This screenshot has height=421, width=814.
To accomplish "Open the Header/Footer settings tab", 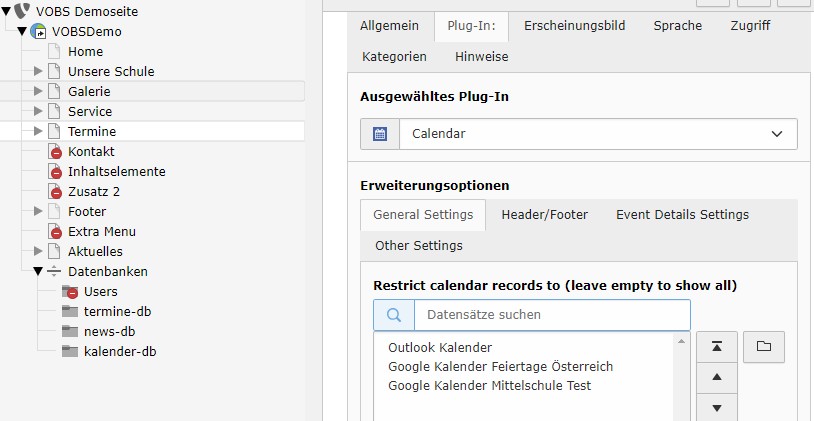I will (x=544, y=214).
